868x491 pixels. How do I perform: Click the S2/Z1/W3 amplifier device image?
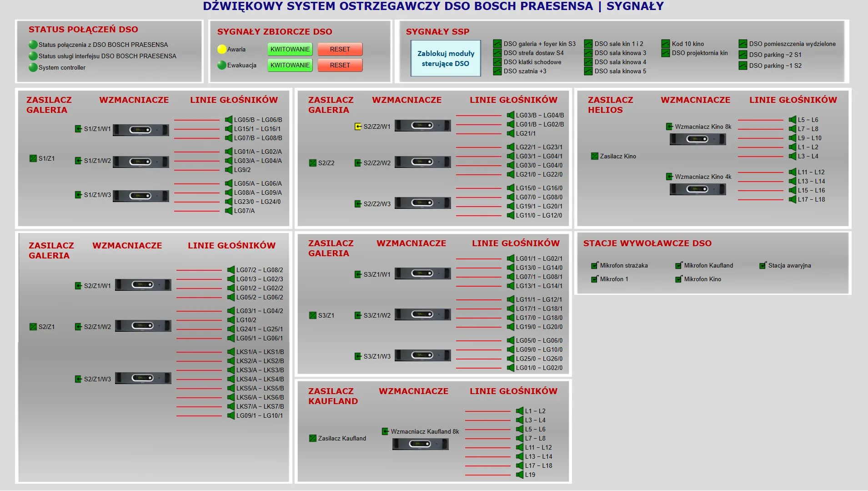point(143,378)
